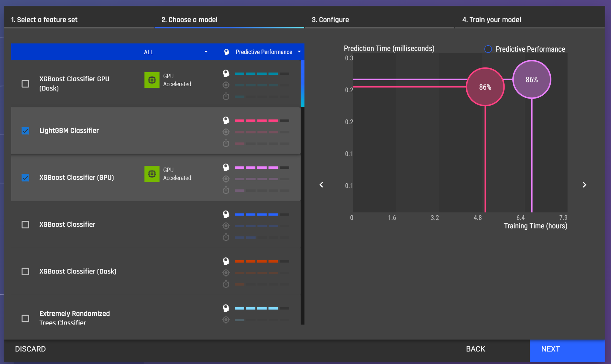Proceed with the NEXT button
The width and height of the screenshot is (611, 364).
(x=567, y=351)
